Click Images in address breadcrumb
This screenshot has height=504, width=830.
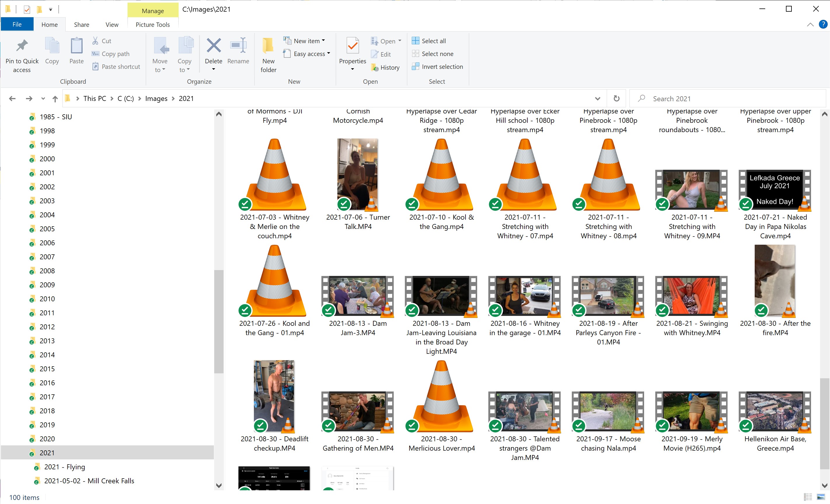[156, 98]
